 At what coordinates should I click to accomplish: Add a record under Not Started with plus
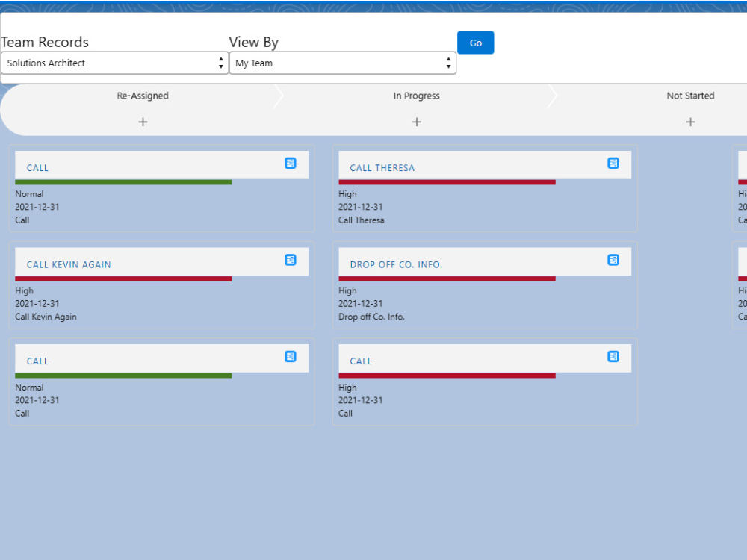point(690,122)
